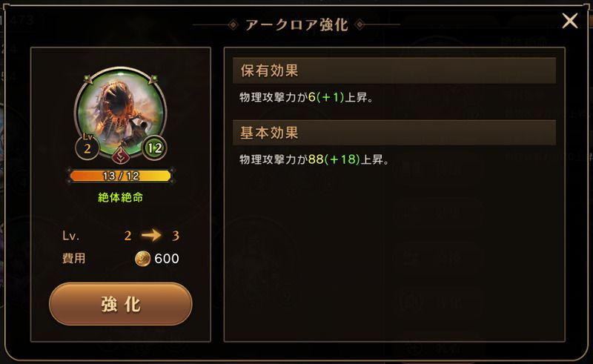Click the level-up arrow icon
This screenshot has width=593, height=364.
(x=151, y=235)
